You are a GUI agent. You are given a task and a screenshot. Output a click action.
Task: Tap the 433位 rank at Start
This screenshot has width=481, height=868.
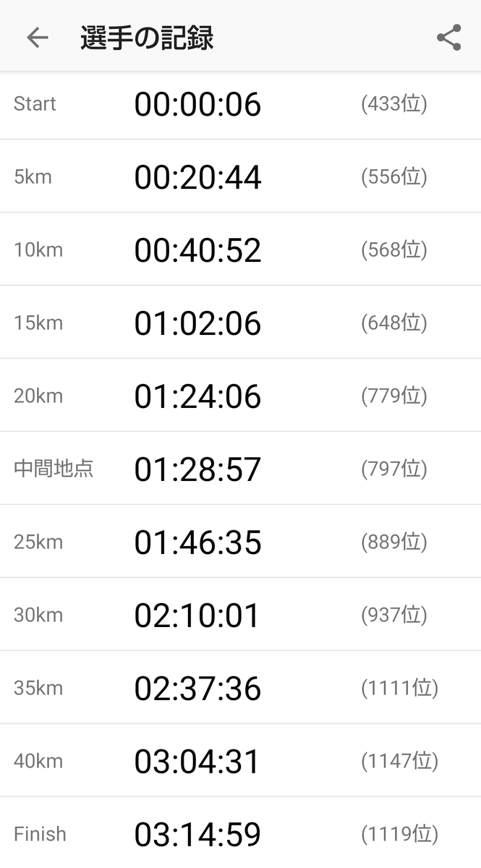pyautogui.click(x=394, y=104)
